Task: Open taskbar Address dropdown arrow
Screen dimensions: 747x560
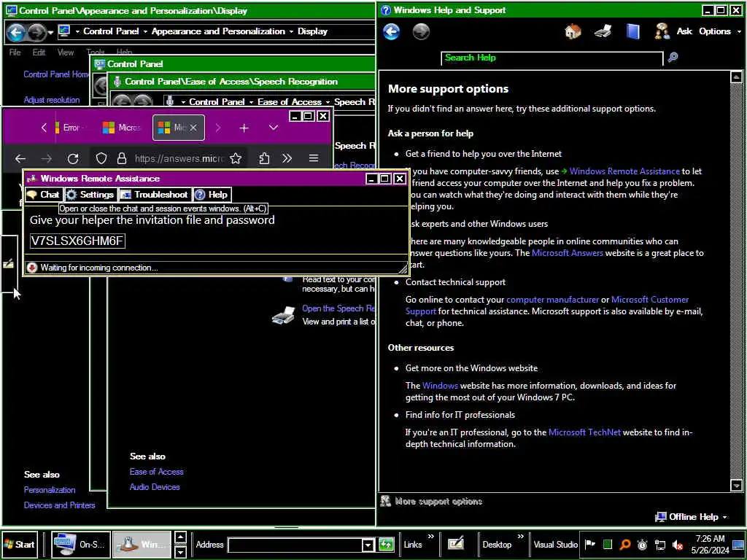Action: tap(368, 545)
